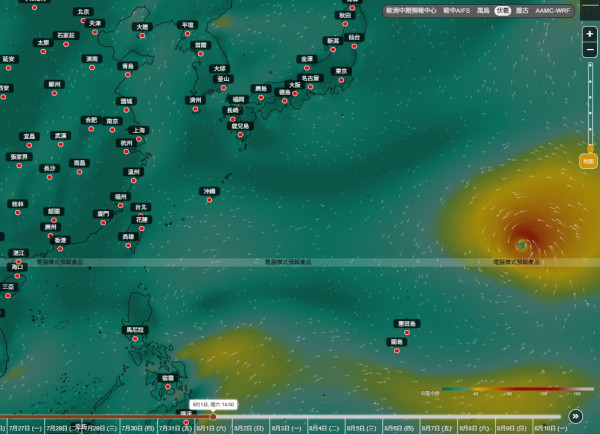Viewport: 600px width, 434px height.
Task: Select 8月9日 on the date bar
Action: (511, 429)
